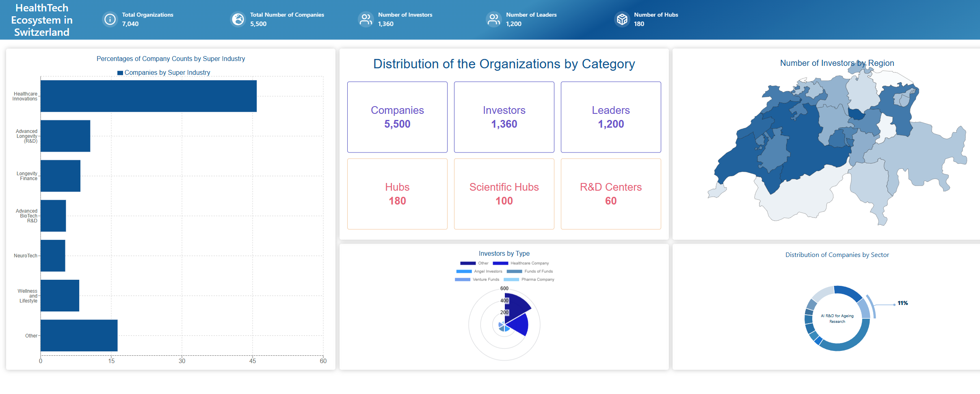Image resolution: width=980 pixels, height=394 pixels.
Task: Toggle the Funds of Funds legend entry
Action: pos(530,272)
